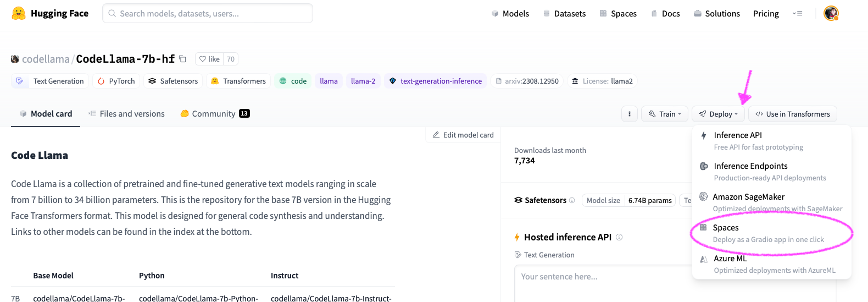Focus the search models input field

pos(208,13)
